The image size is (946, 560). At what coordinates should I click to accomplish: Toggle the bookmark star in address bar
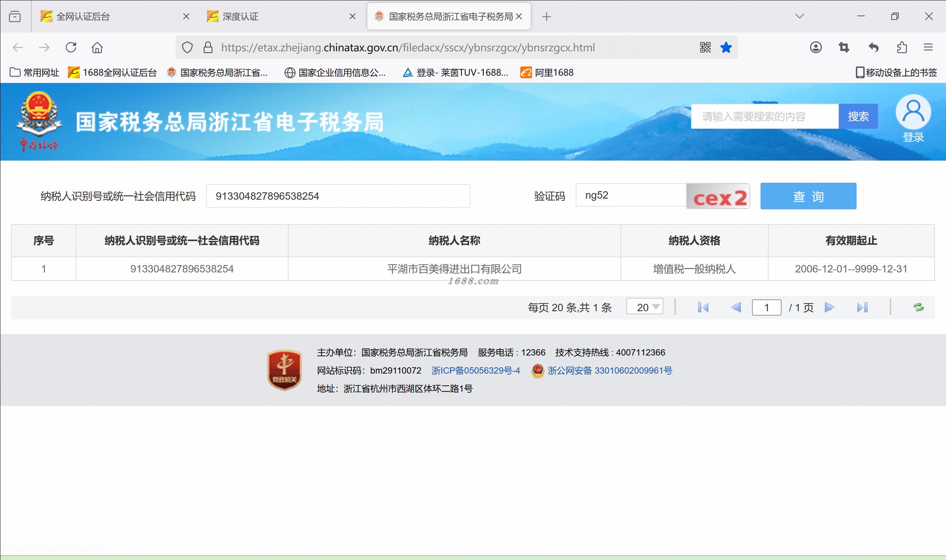click(726, 48)
